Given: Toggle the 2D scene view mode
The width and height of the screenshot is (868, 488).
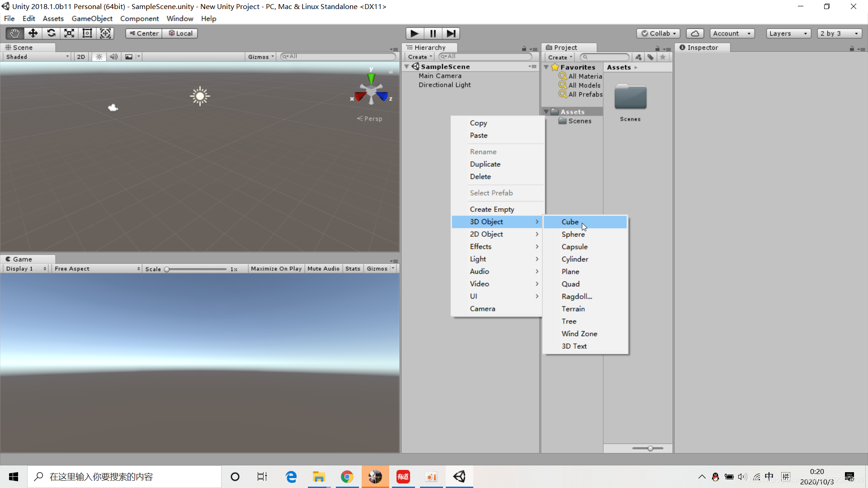Looking at the screenshot, I should (81, 57).
